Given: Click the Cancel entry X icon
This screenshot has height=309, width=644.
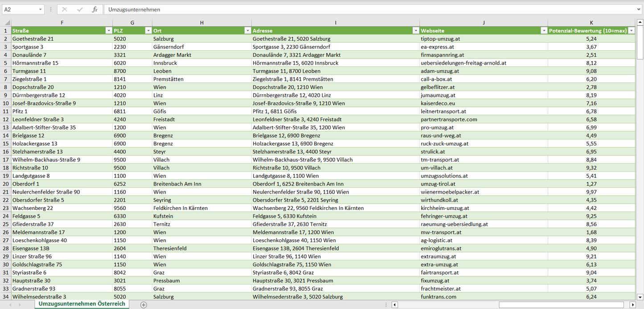Looking at the screenshot, I should (65, 9).
